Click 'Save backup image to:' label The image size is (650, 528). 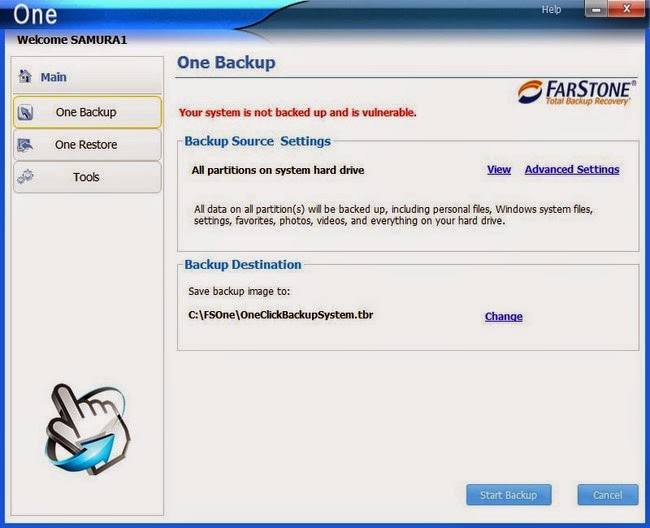pyautogui.click(x=239, y=291)
